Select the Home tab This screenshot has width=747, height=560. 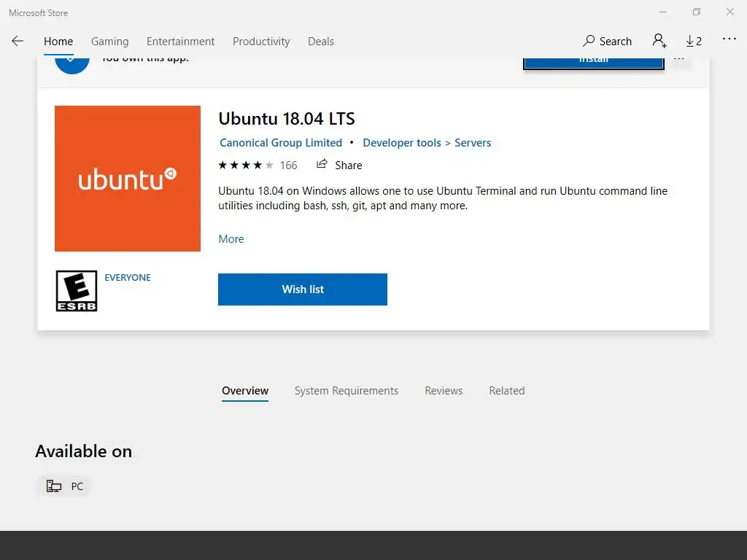point(58,42)
